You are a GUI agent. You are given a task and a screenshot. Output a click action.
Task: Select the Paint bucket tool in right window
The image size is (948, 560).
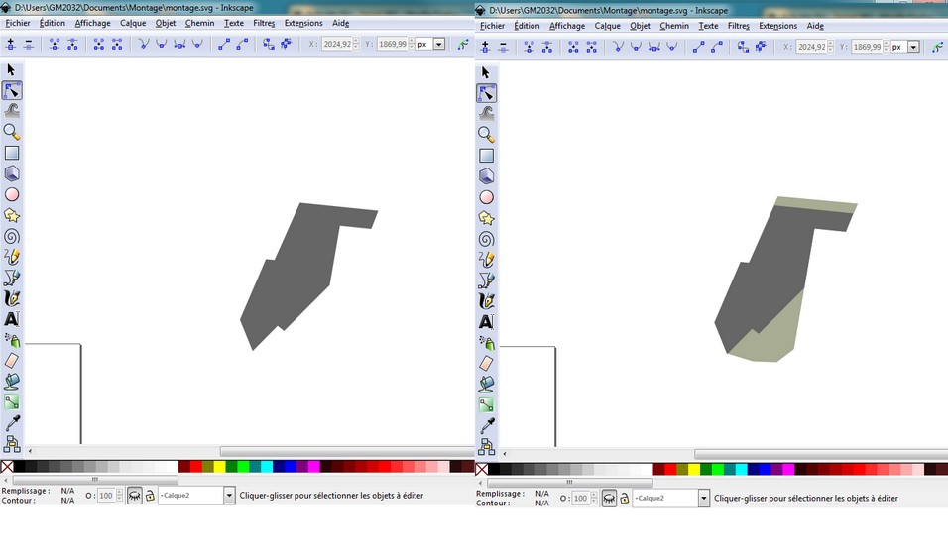click(486, 385)
